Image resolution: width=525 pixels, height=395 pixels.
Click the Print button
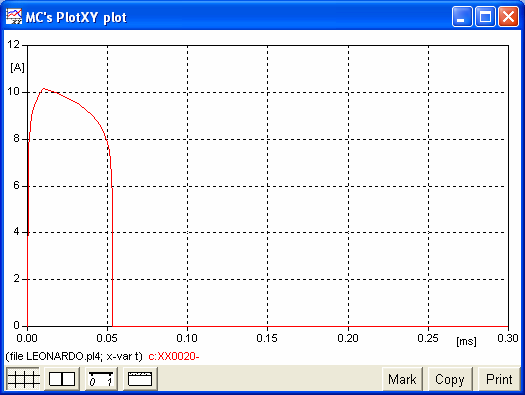(x=499, y=379)
